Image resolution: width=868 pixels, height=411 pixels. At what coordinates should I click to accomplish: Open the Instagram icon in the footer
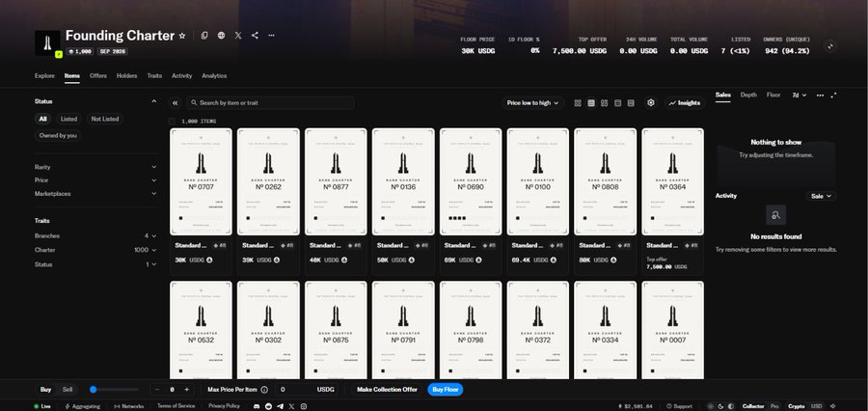(304, 406)
